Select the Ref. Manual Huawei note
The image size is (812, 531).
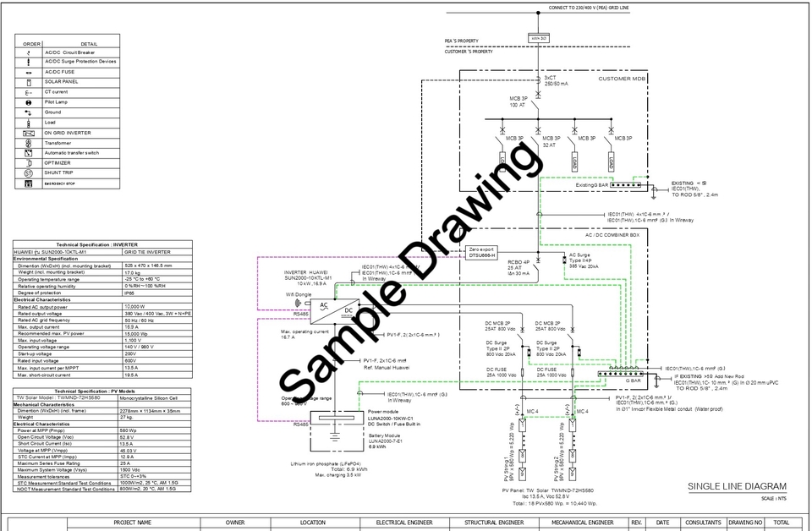point(387,368)
